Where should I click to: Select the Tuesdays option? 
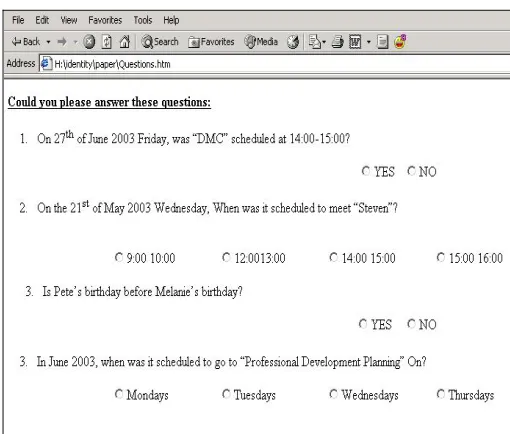pyautogui.click(x=226, y=394)
